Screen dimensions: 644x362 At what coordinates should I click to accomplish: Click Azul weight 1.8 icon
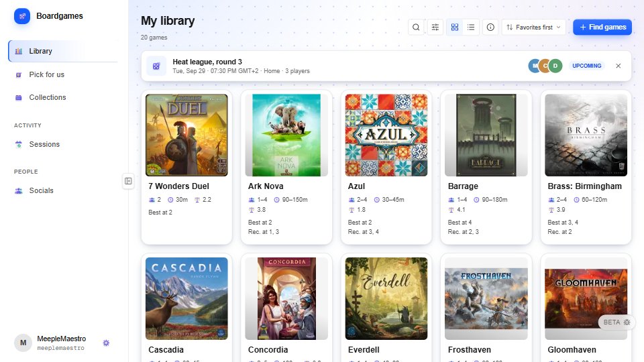352,210
